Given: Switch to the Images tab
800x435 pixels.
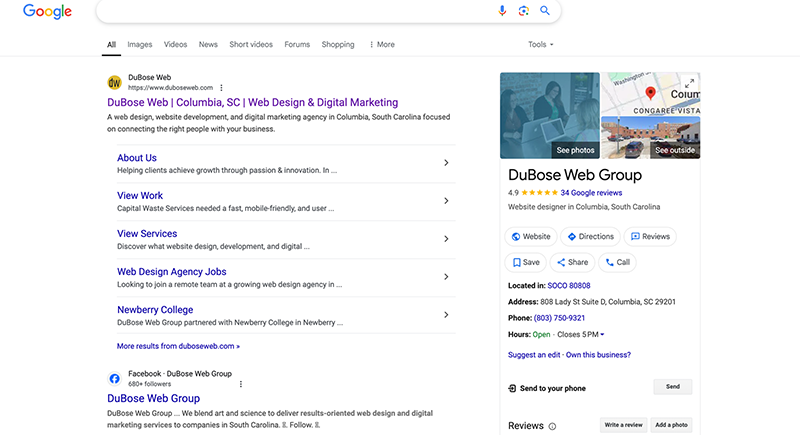Looking at the screenshot, I should click(140, 44).
